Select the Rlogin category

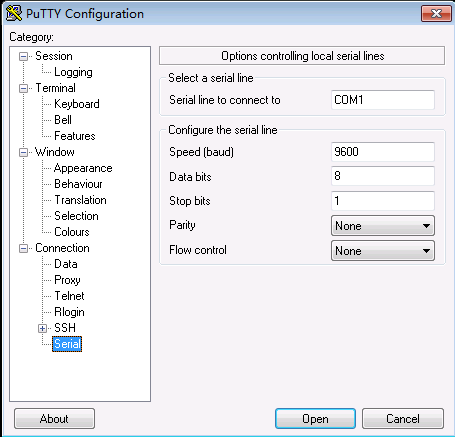[x=69, y=312]
